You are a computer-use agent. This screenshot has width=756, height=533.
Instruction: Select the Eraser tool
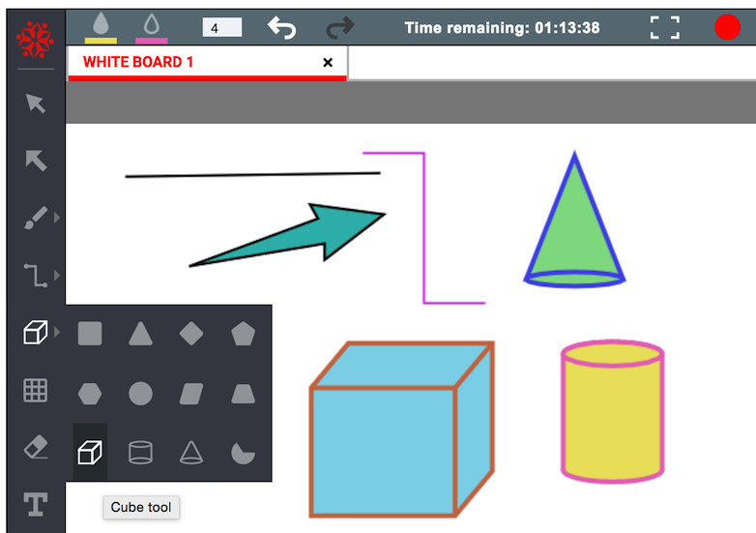pyautogui.click(x=36, y=447)
